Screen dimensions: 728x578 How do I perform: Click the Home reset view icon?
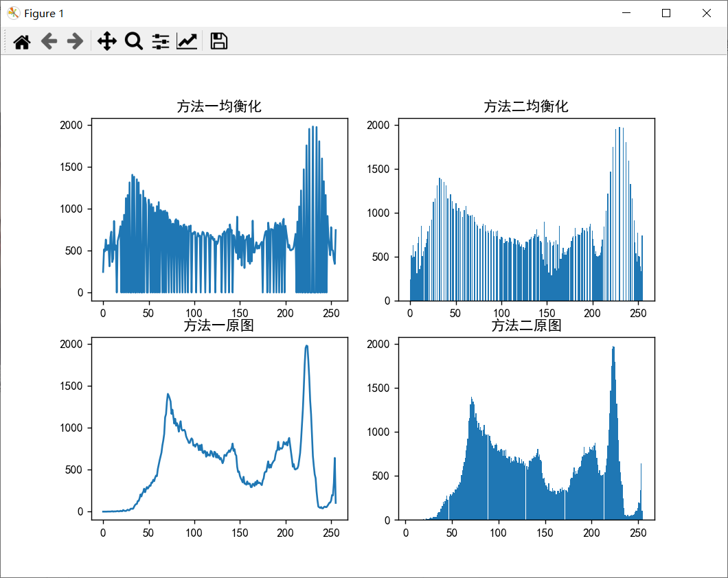tap(22, 41)
